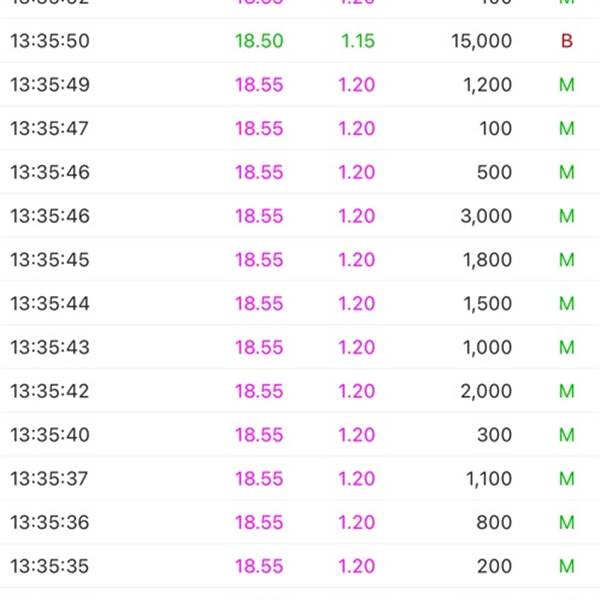This screenshot has height=600, width=600.
Task: Click the red B trade flag
Action: click(x=566, y=41)
